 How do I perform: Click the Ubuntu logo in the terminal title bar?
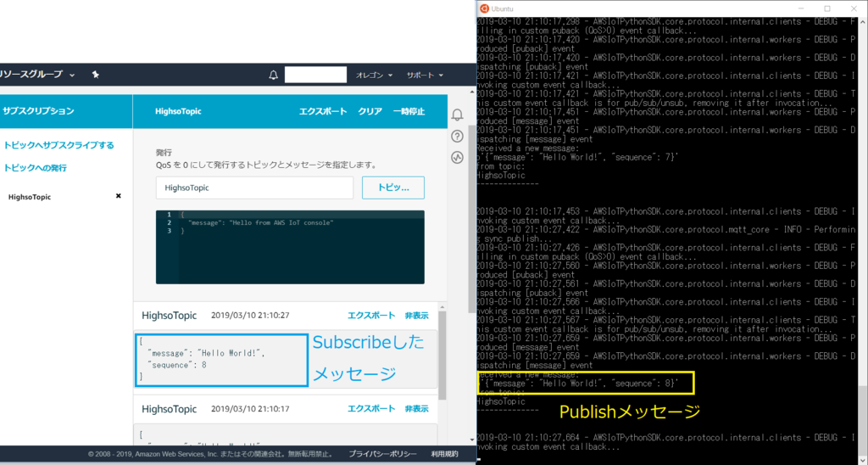coord(484,8)
